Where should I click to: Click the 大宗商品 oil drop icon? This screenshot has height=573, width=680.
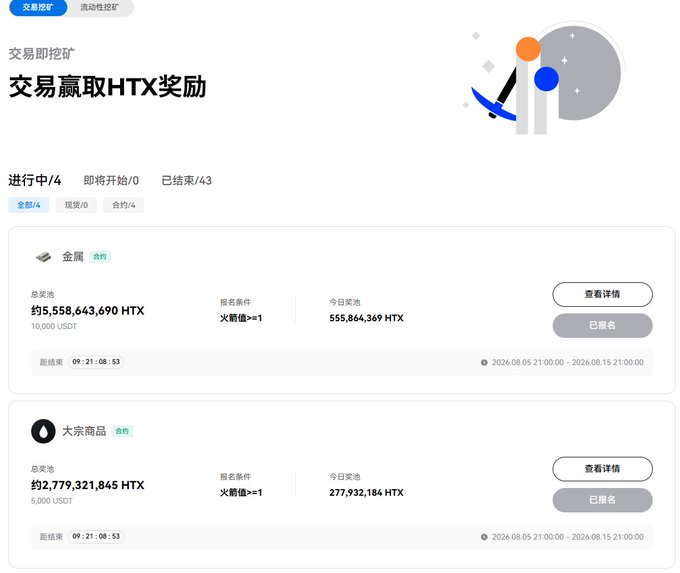tap(43, 431)
